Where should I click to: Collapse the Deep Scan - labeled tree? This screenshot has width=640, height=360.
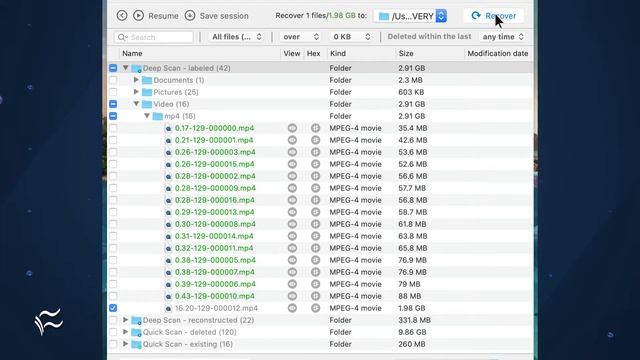click(126, 68)
